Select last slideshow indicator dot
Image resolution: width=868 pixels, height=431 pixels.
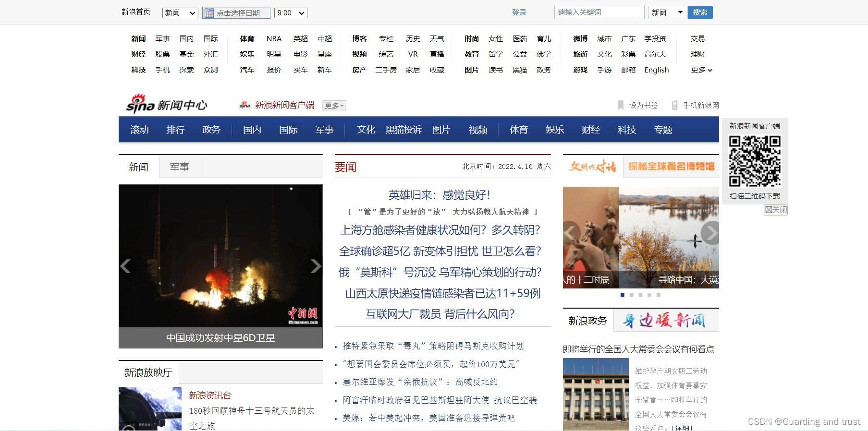(x=659, y=295)
